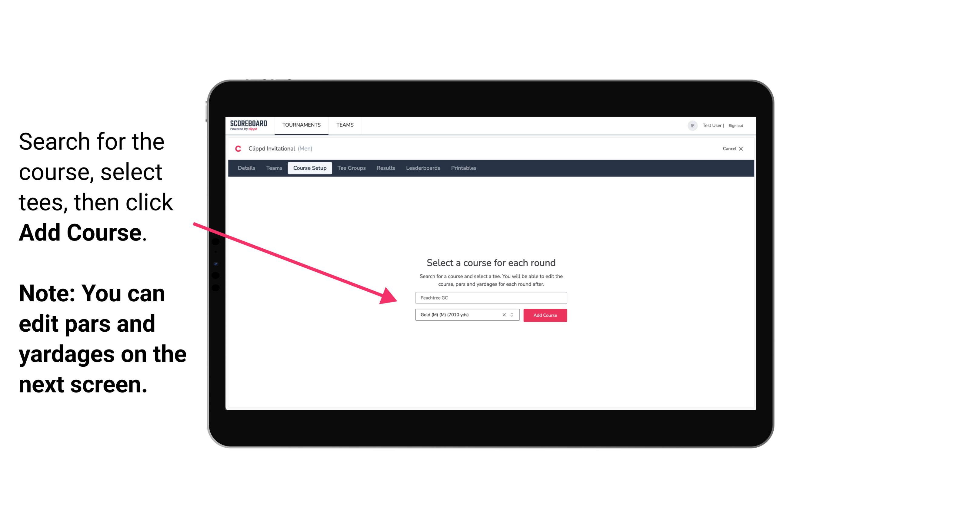Click the Add Course button
The image size is (980, 527).
point(545,315)
